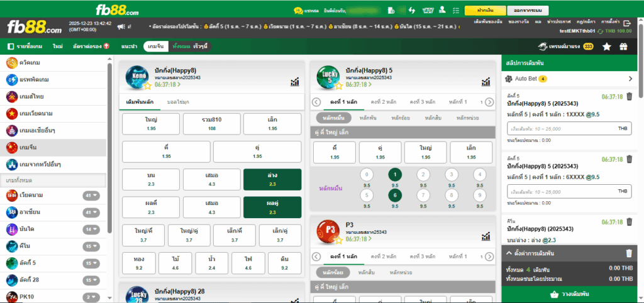Select รวม810 bet at odds 108

pos(212,124)
